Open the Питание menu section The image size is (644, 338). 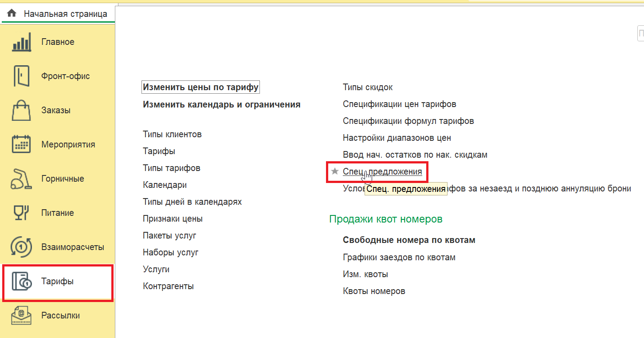click(x=58, y=213)
